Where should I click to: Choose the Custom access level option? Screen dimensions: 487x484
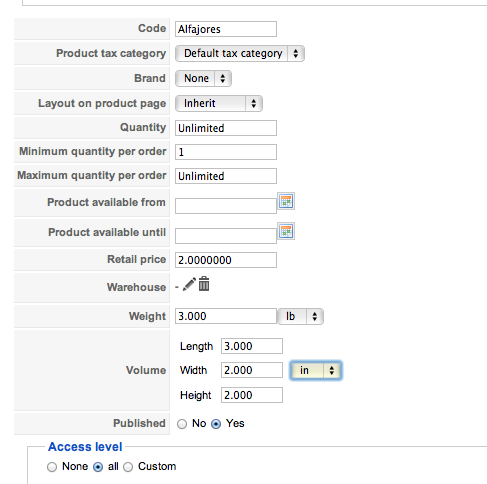pos(128,467)
